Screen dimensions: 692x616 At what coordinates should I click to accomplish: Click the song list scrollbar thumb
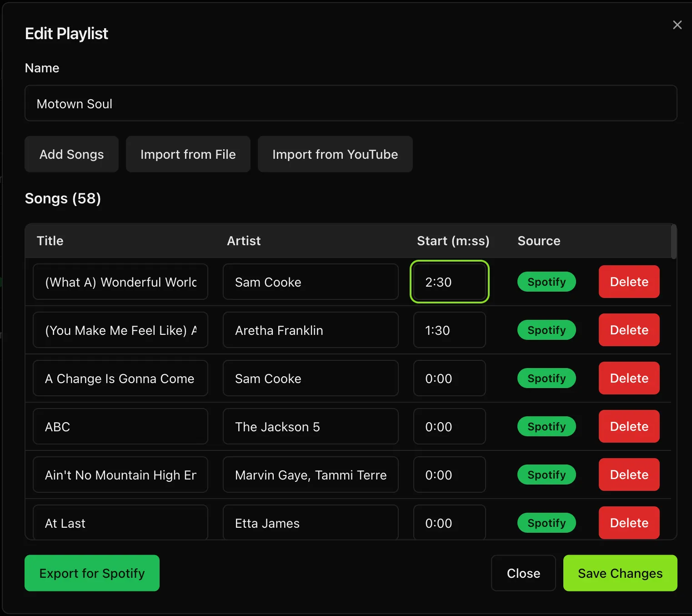[x=674, y=242]
